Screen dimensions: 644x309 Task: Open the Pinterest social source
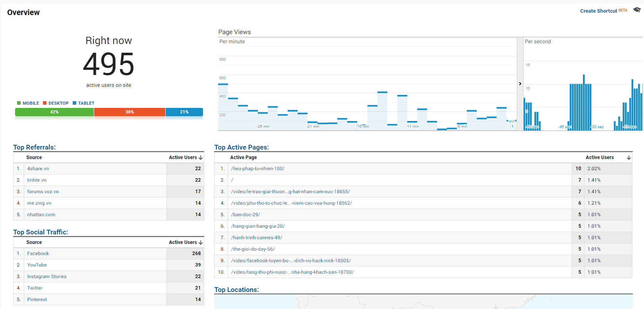tap(37, 299)
